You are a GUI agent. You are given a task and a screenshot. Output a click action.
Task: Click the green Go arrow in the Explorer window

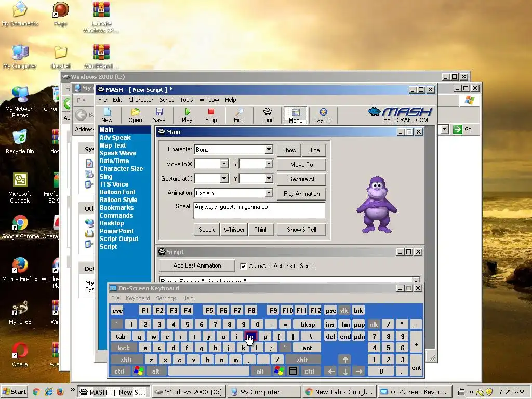[458, 129]
